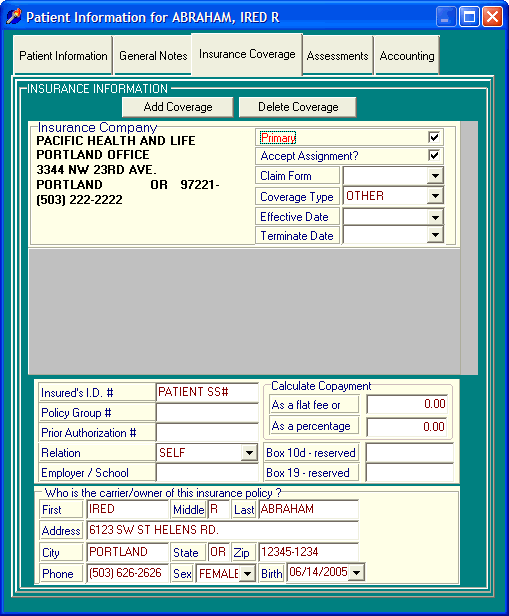This screenshot has height=616, width=509.
Task: Click the coverage list vertical scrollbar
Action: (x=469, y=248)
